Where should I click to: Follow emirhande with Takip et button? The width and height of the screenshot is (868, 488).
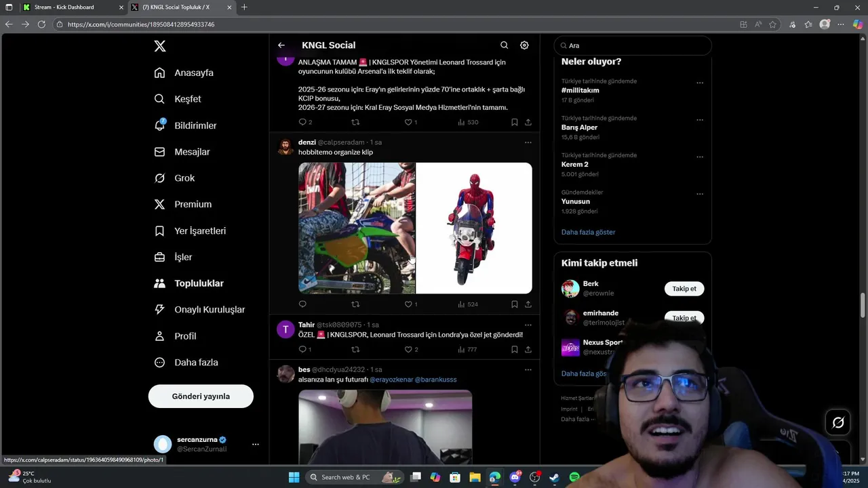pos(684,317)
